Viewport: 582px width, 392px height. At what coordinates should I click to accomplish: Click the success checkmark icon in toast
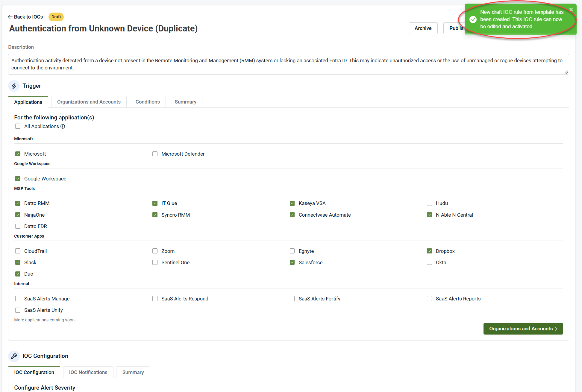point(473,19)
